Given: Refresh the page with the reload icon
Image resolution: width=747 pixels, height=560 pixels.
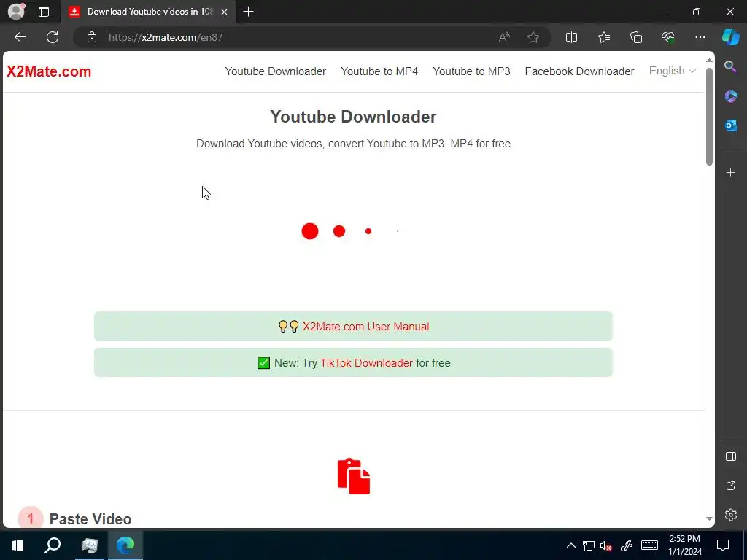Looking at the screenshot, I should [x=53, y=37].
